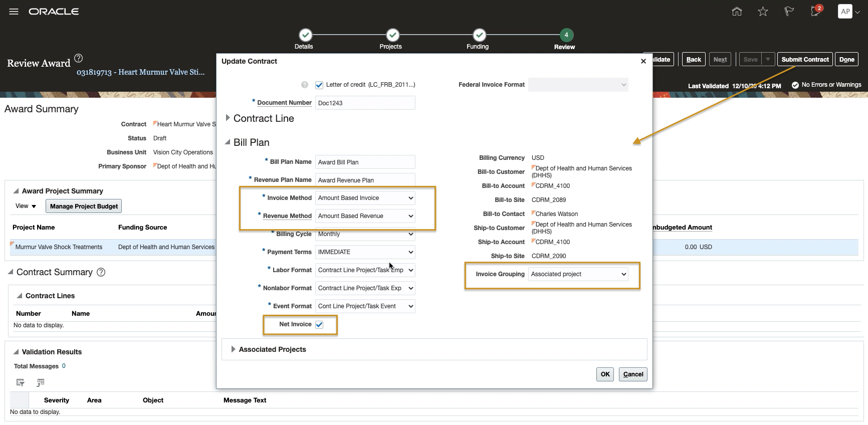Open the Watchlist flag icon
This screenshot has width=868, height=425.
pos(789,12)
